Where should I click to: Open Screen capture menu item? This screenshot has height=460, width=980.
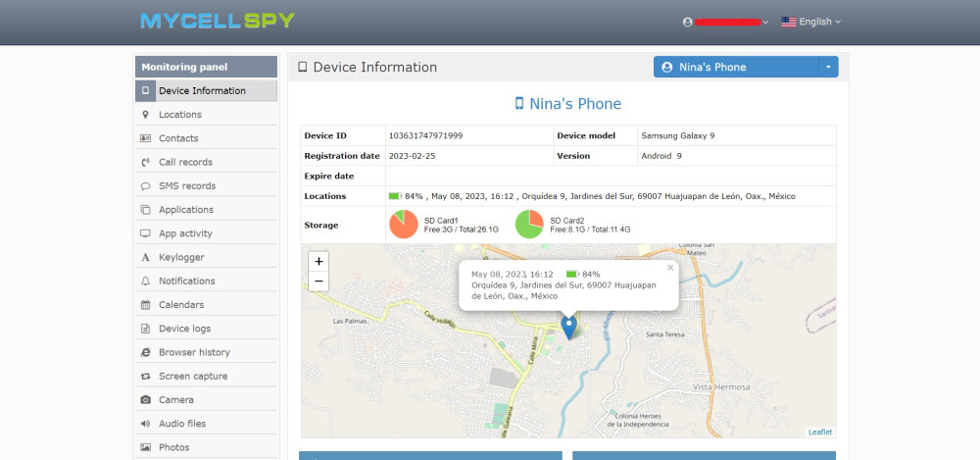(206, 376)
